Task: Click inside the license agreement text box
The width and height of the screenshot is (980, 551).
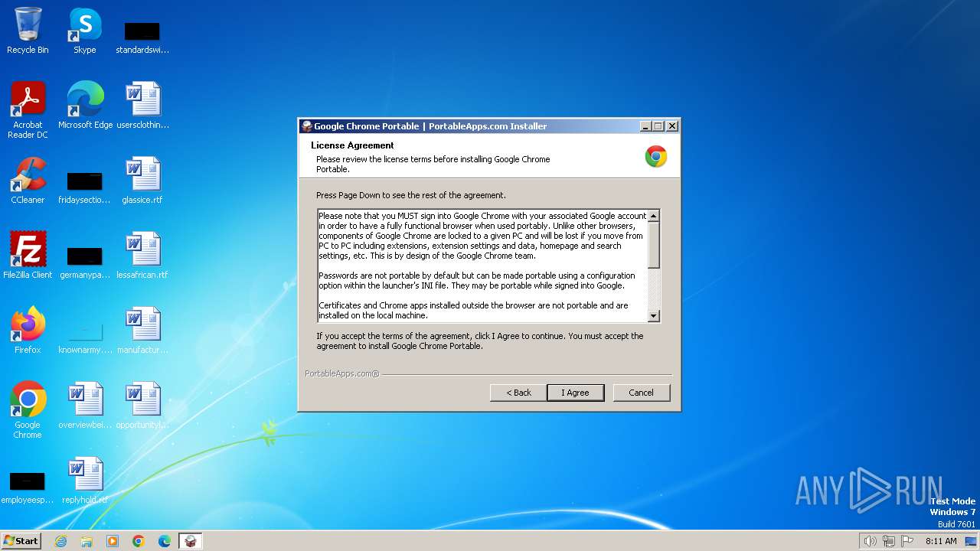Action: pos(482,266)
